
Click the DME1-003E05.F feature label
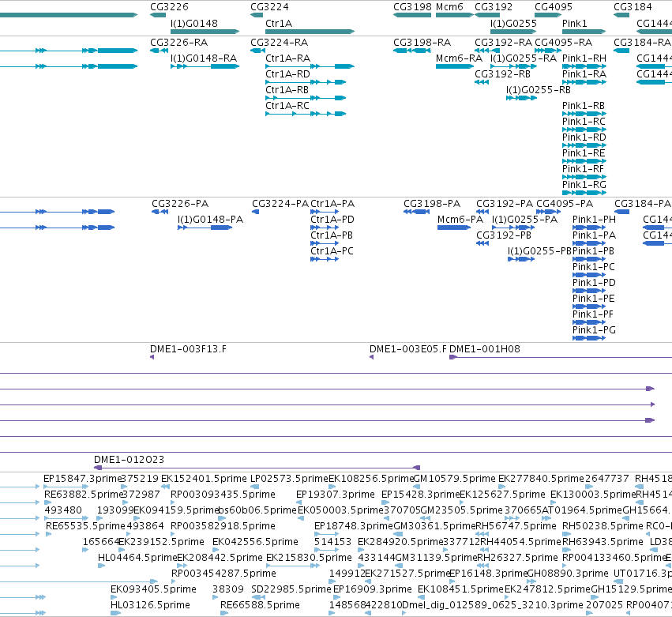(x=408, y=349)
